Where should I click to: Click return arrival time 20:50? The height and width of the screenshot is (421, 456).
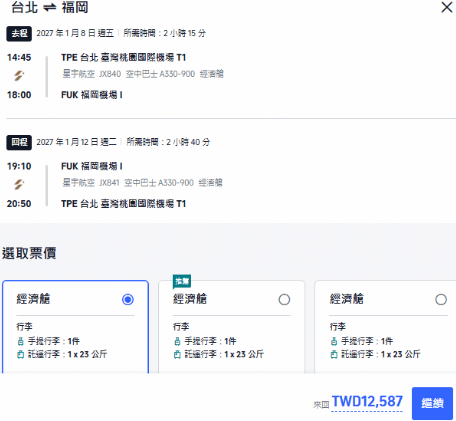[19, 204]
